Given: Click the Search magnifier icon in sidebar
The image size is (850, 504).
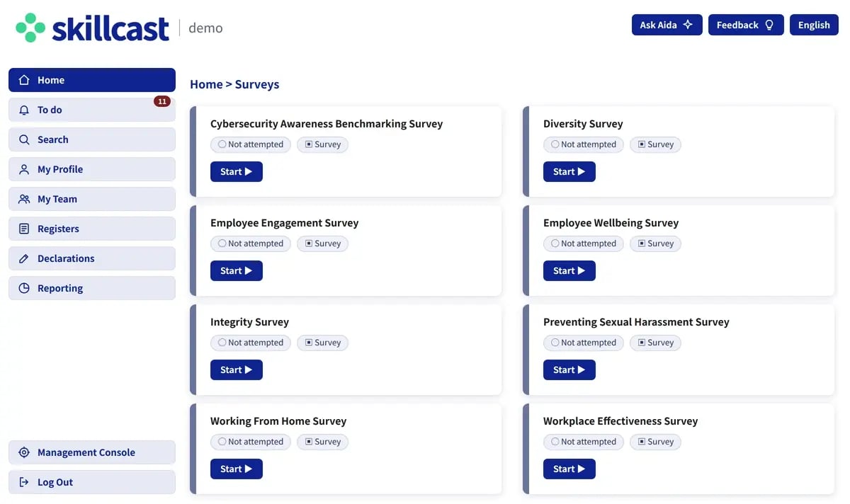Looking at the screenshot, I should (24, 139).
